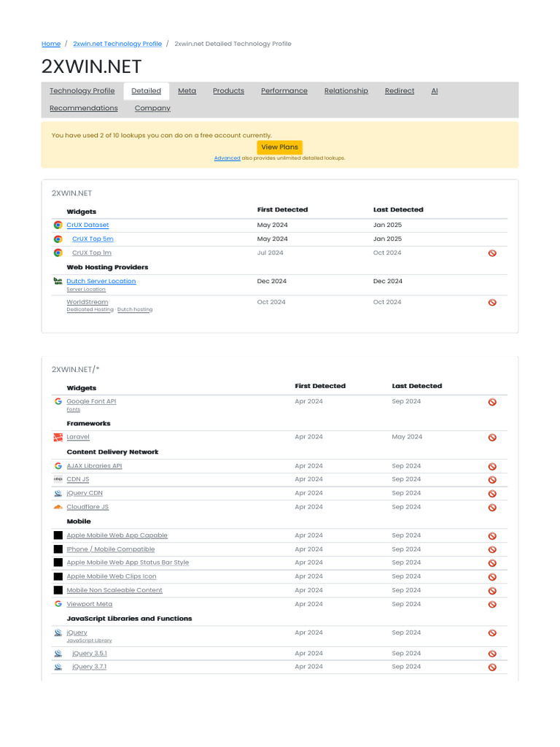The image size is (560, 747).
Task: Click the 'May 2024' last detected value for Laravel
Action: pos(407,437)
